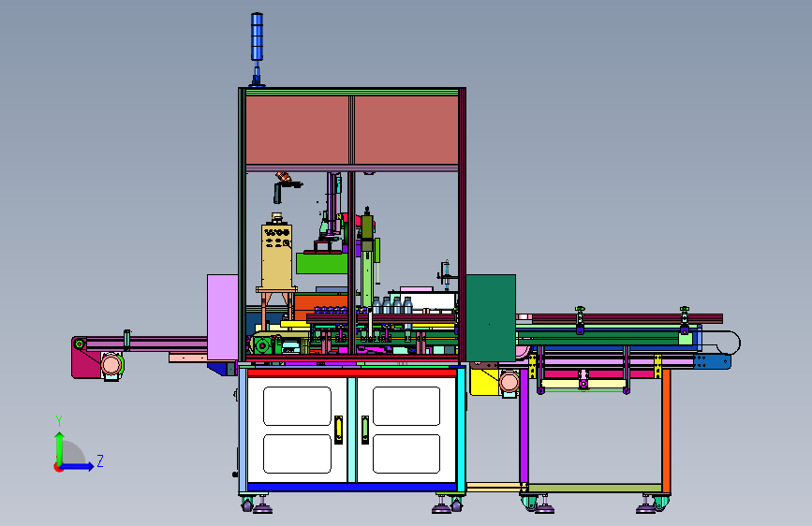Select the blue end plate of right conveyor
The image size is (812, 526).
point(713,362)
